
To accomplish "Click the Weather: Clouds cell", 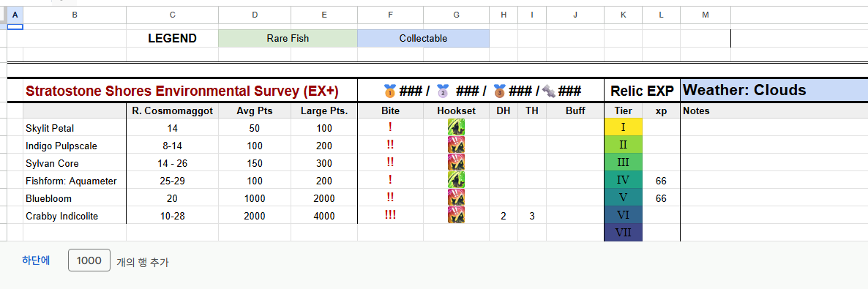I will click(x=774, y=90).
